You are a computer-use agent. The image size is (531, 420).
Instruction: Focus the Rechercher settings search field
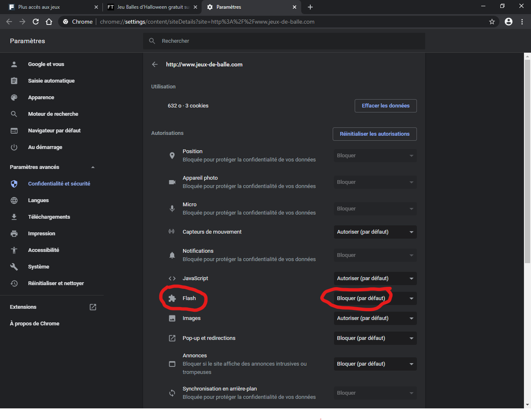click(284, 41)
